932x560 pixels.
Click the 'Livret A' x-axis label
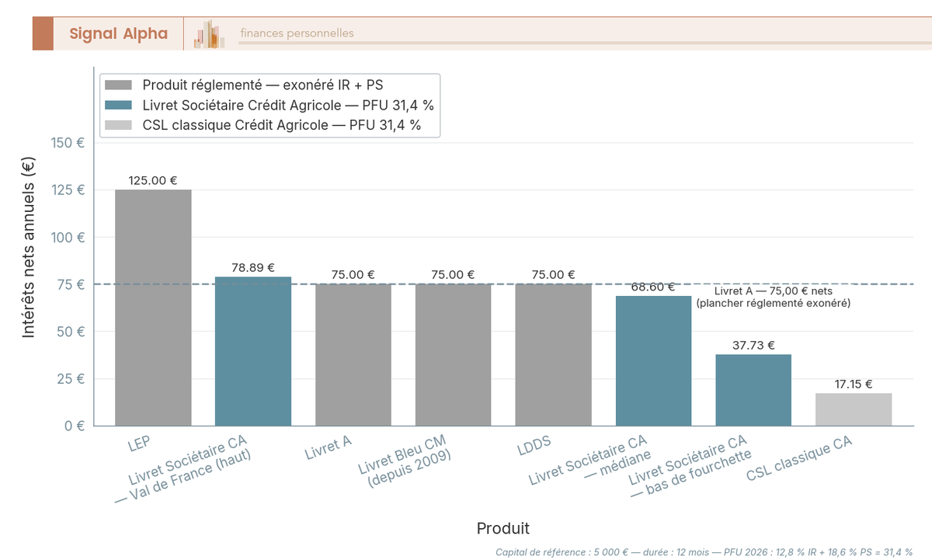point(329,448)
